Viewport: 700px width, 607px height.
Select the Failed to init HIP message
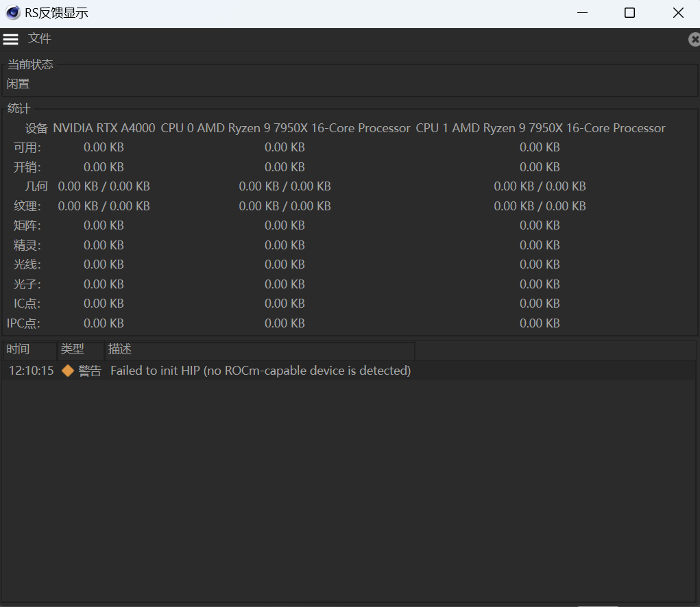[261, 371]
